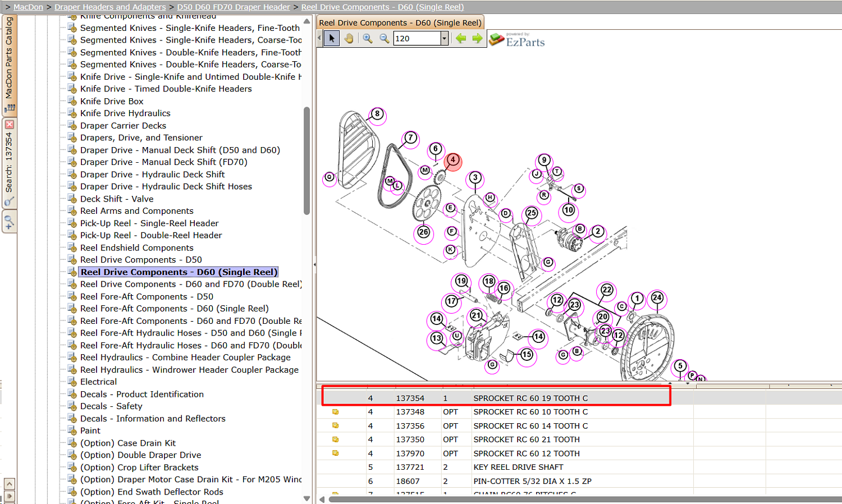Click the page icon beside Draper Carrier Decks
The image size is (842, 504).
tap(72, 126)
